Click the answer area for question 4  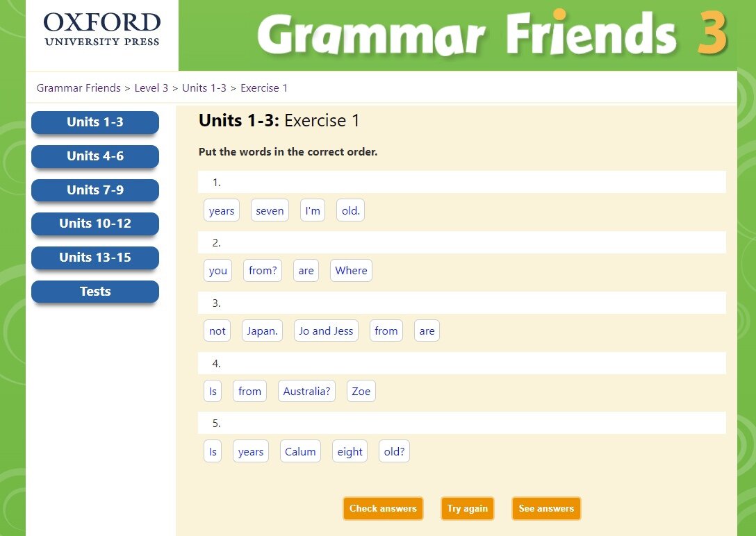click(462, 363)
